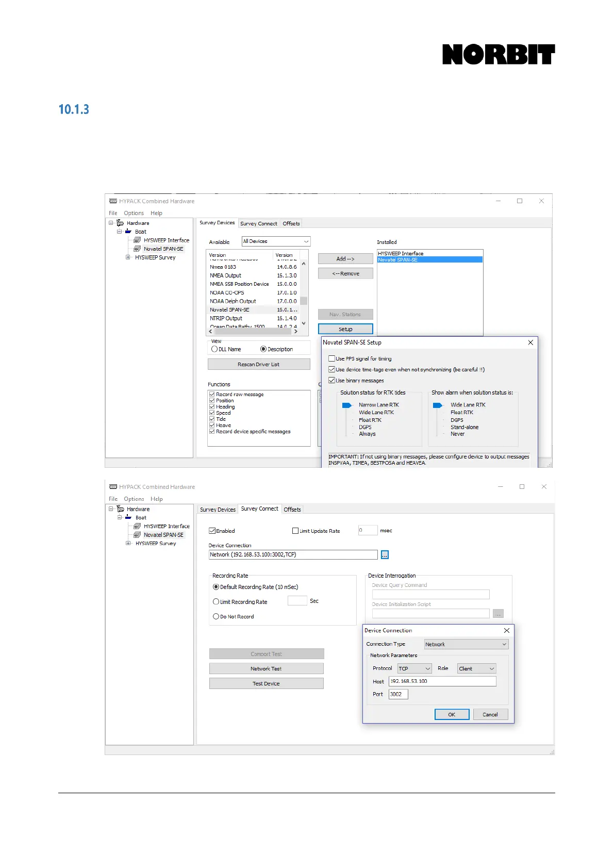
Task: Toggle Record raw message function
Action: click(212, 395)
